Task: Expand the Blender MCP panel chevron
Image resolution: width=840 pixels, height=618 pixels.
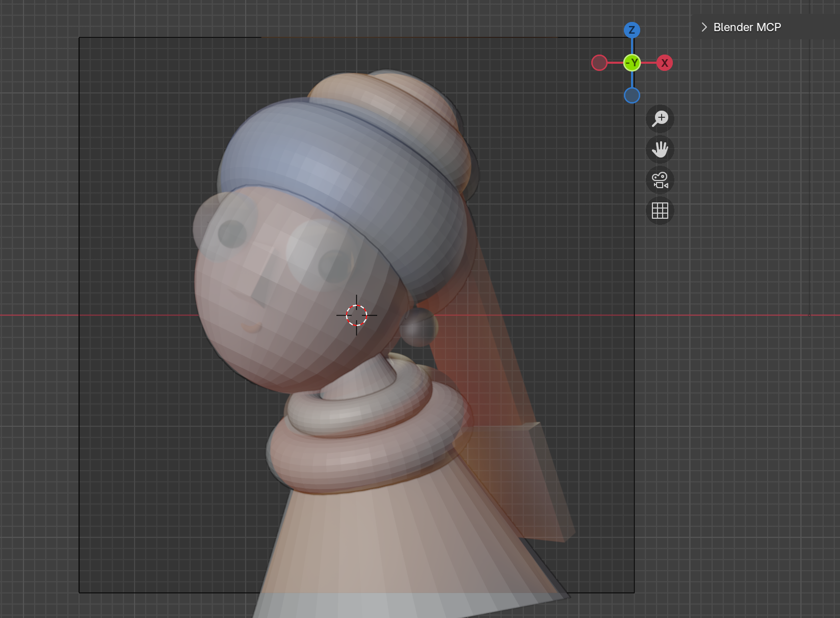Action: pos(704,27)
